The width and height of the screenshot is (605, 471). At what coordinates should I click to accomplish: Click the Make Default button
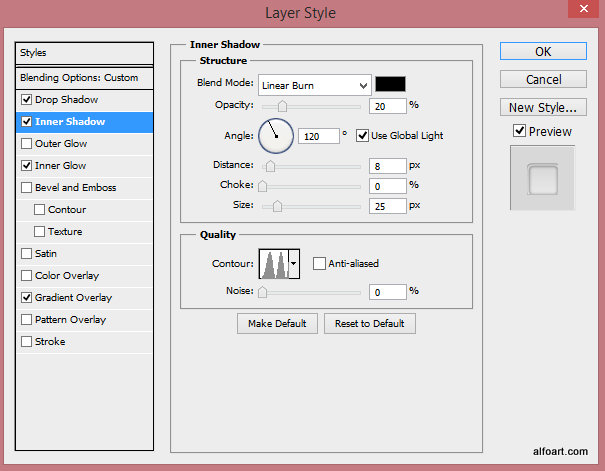pos(277,324)
